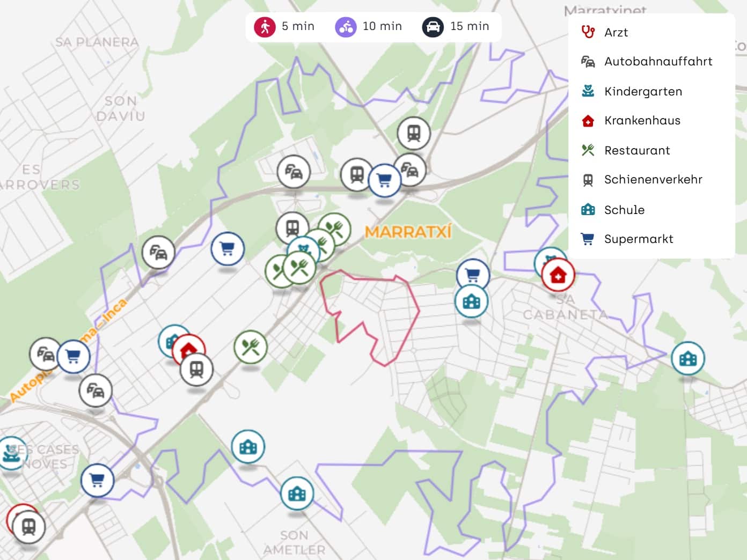Choose Schienenverkehr from the legend list
Image resolution: width=747 pixels, height=560 pixels.
(x=653, y=180)
